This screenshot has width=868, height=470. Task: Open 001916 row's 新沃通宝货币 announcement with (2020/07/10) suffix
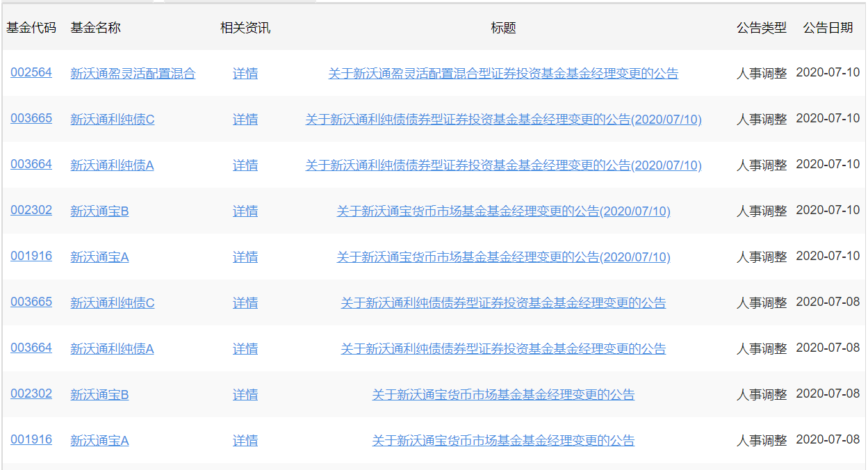tap(503, 257)
